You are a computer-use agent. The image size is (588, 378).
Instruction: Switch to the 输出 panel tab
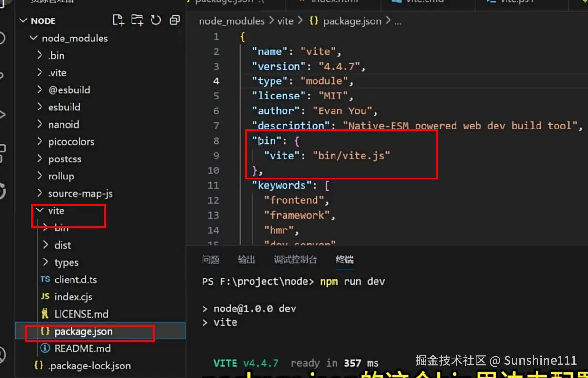click(247, 259)
